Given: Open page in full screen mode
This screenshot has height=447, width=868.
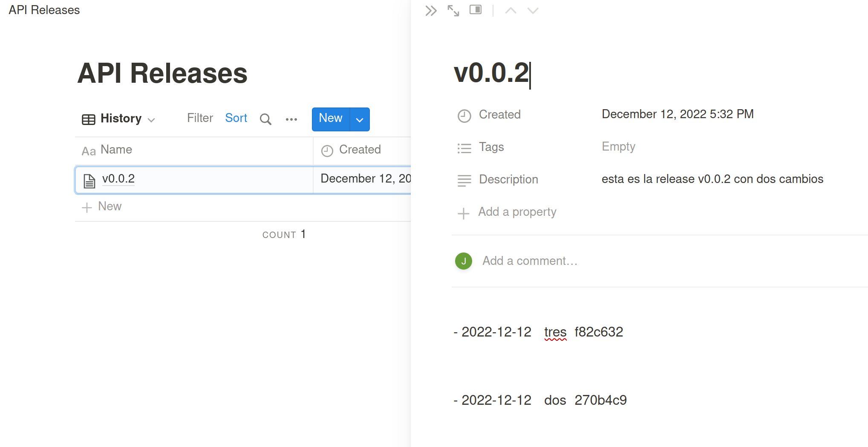Looking at the screenshot, I should click(x=453, y=11).
